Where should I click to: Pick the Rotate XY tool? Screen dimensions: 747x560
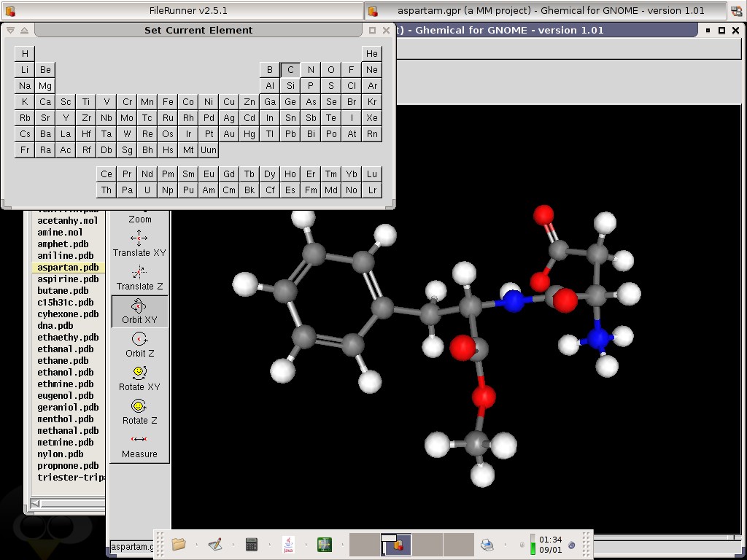tap(139, 378)
